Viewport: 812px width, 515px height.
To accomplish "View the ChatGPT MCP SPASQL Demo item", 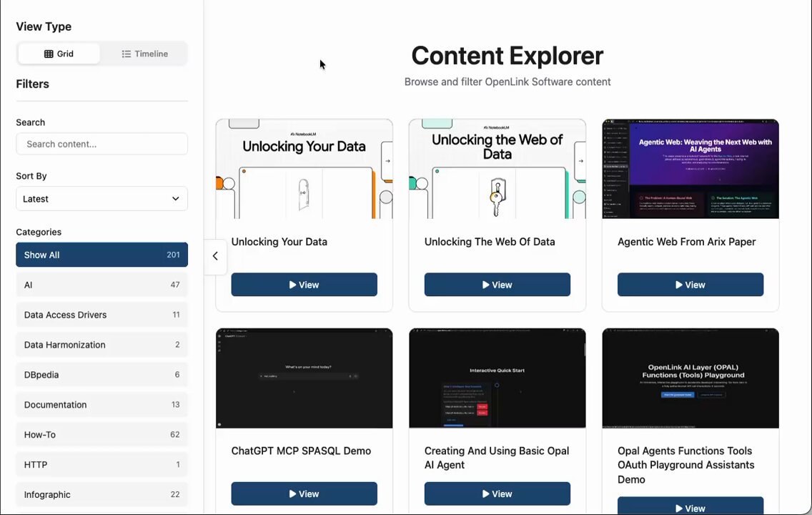I will (304, 494).
